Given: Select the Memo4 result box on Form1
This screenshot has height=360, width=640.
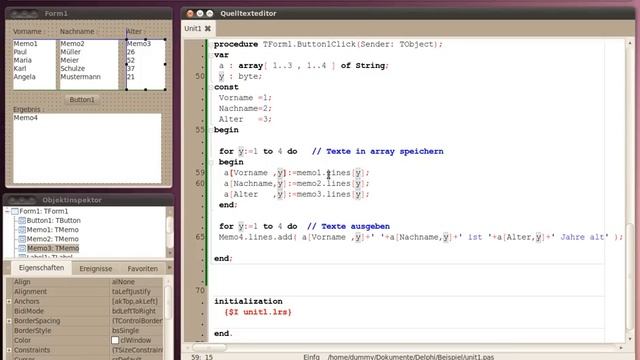Looking at the screenshot, I should (87, 148).
